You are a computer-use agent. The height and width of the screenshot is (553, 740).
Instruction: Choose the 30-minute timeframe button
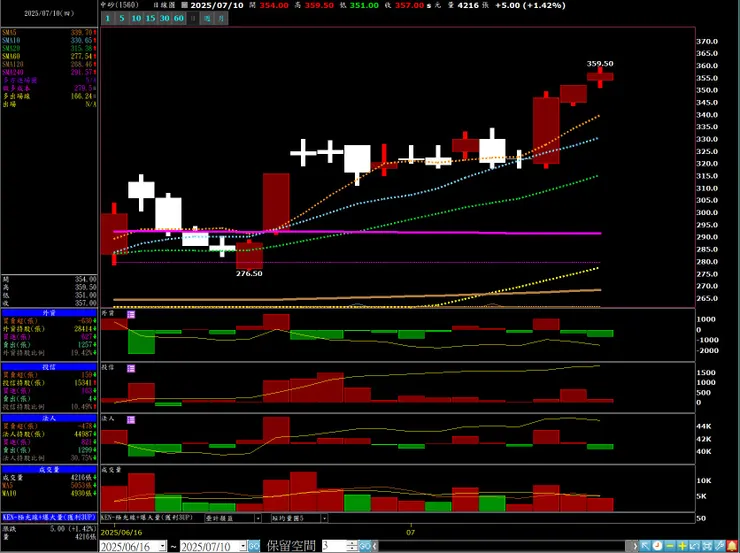[x=164, y=18]
